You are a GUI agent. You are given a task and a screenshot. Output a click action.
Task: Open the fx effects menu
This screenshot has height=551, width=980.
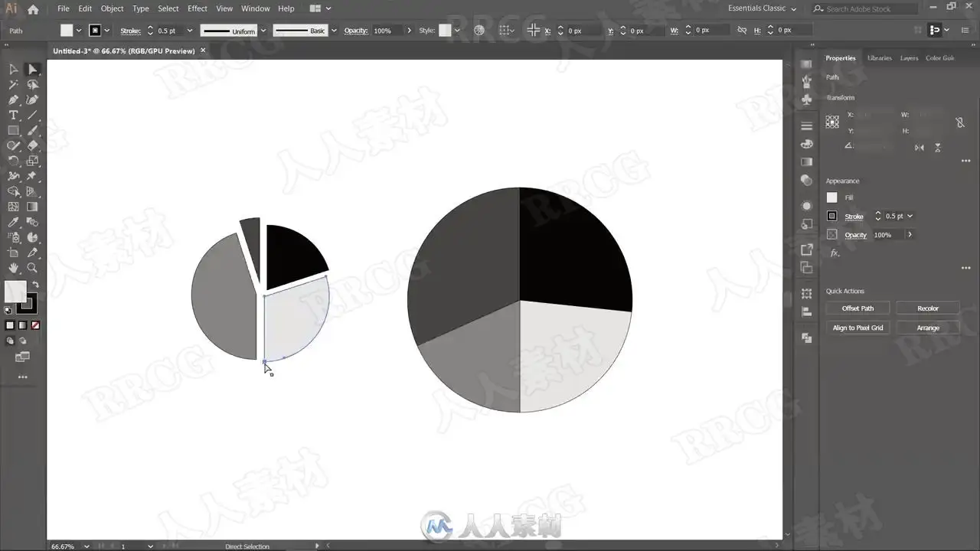(x=835, y=253)
